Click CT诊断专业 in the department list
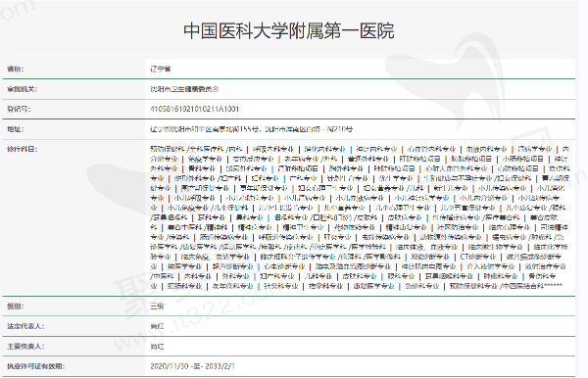588x378 pixels. pos(478,257)
